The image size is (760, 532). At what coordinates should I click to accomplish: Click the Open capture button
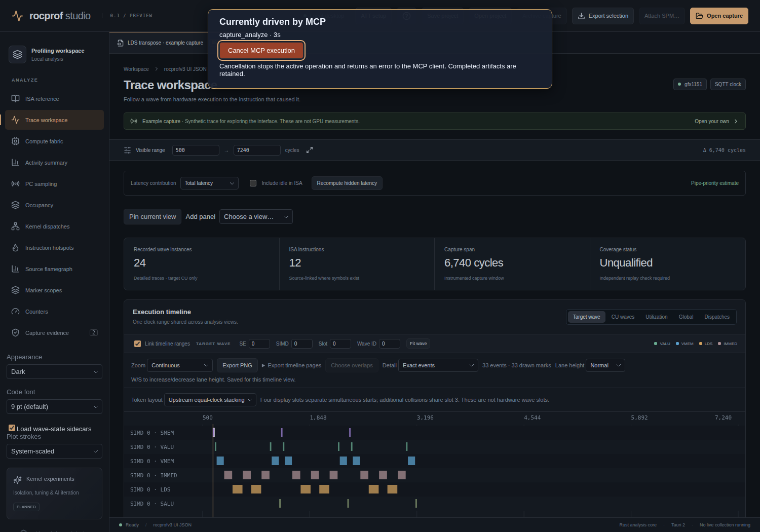719,16
